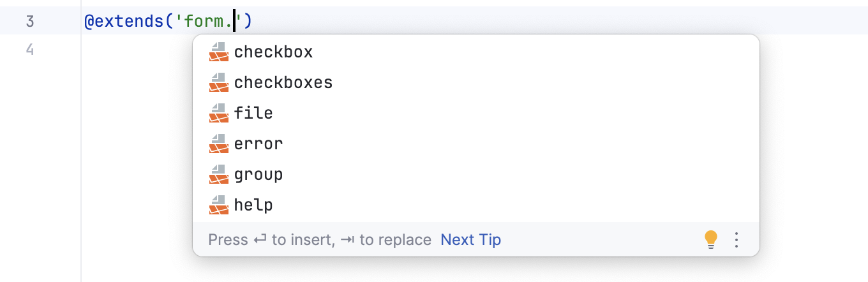Viewport: 868px width, 282px height.
Task: Choose the 'group' view suggestion
Action: tap(258, 174)
